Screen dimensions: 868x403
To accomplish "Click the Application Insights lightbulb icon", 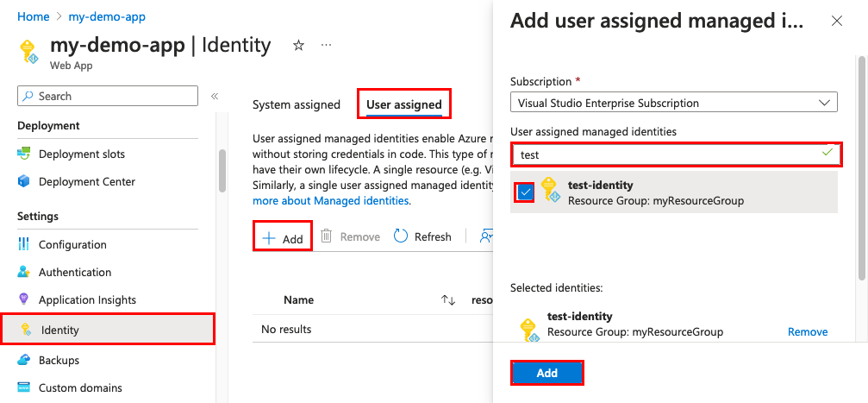I will tap(24, 299).
